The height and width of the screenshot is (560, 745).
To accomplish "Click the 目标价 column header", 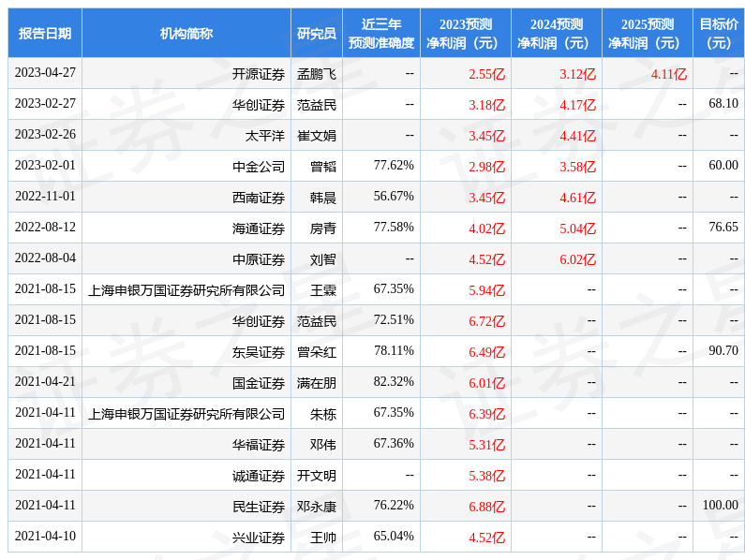I will [x=719, y=34].
